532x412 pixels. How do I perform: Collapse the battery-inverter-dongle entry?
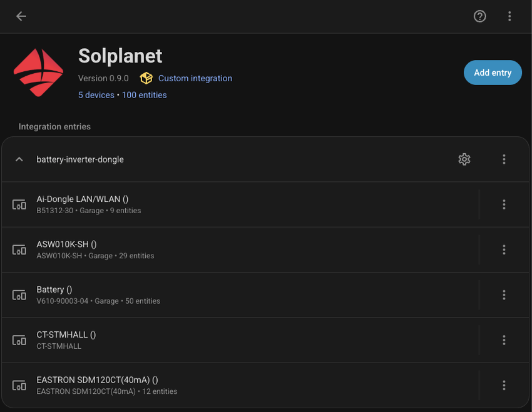click(19, 159)
